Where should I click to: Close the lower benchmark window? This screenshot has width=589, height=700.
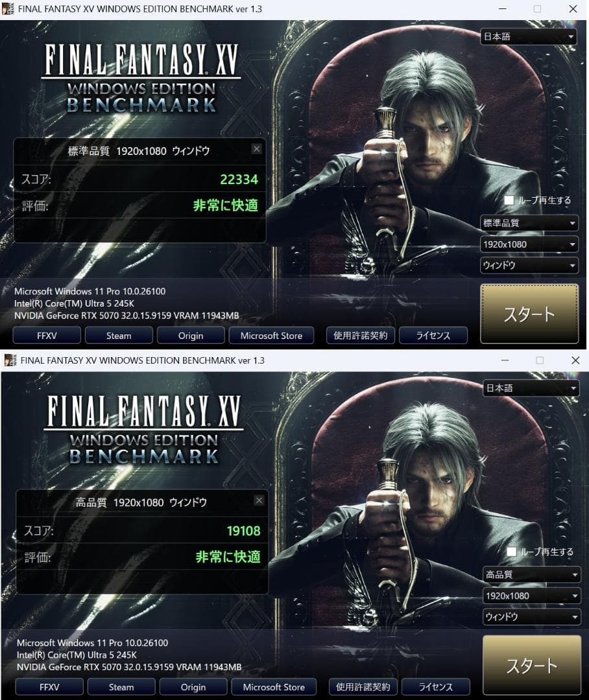(575, 360)
